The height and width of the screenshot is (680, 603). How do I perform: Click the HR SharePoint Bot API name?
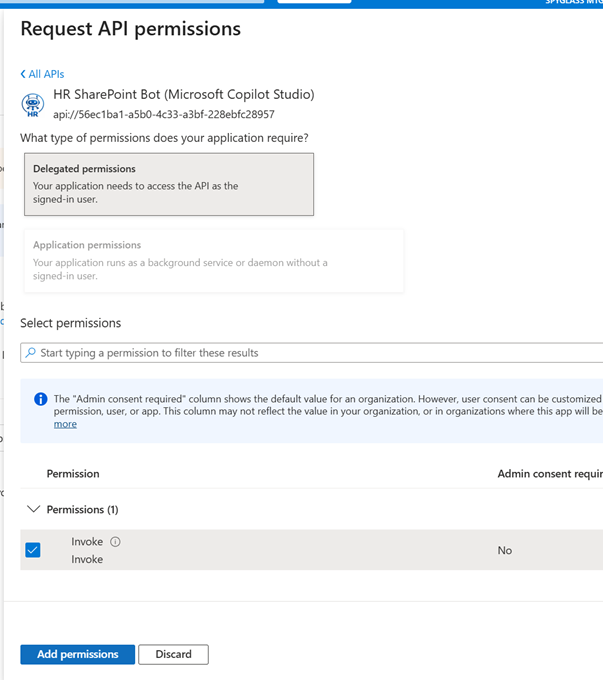183,95
